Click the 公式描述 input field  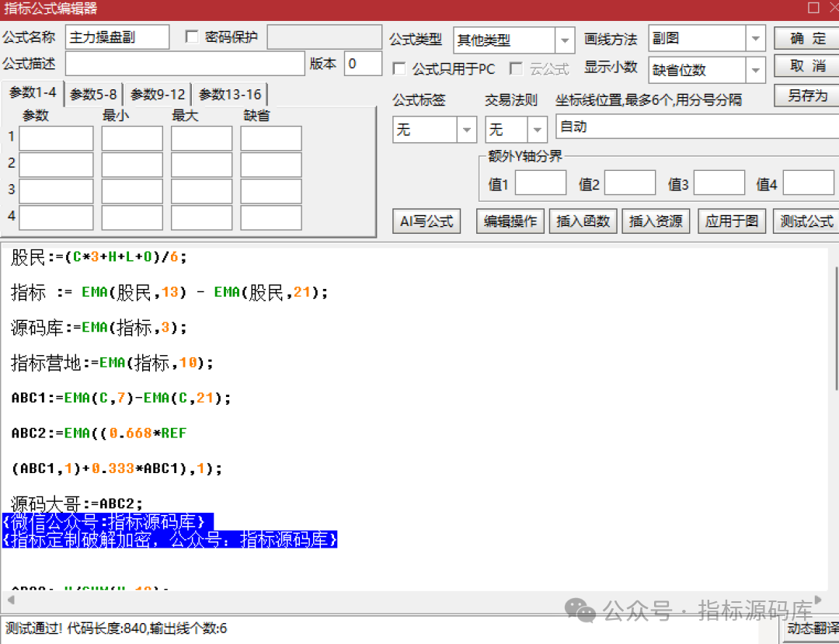tap(185, 64)
